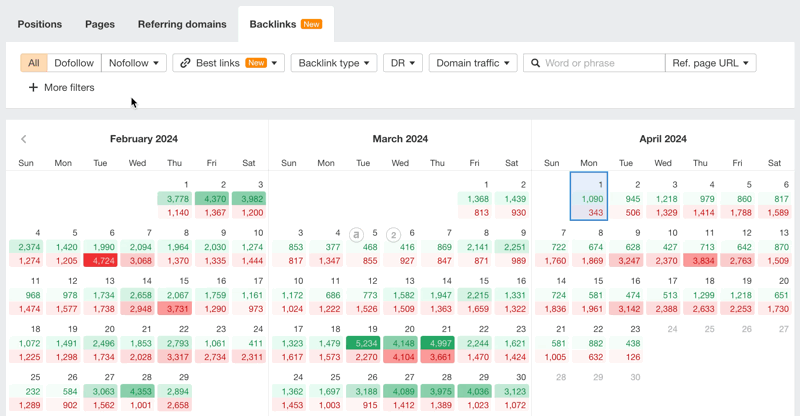Click the 3,247 lost links on April 9
The image size is (800, 416).
coord(626,260)
